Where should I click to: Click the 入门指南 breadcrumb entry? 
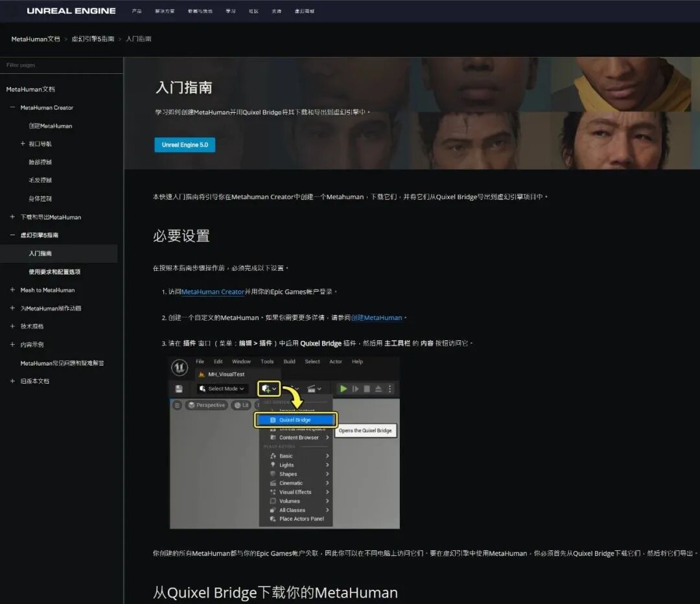click(x=139, y=39)
